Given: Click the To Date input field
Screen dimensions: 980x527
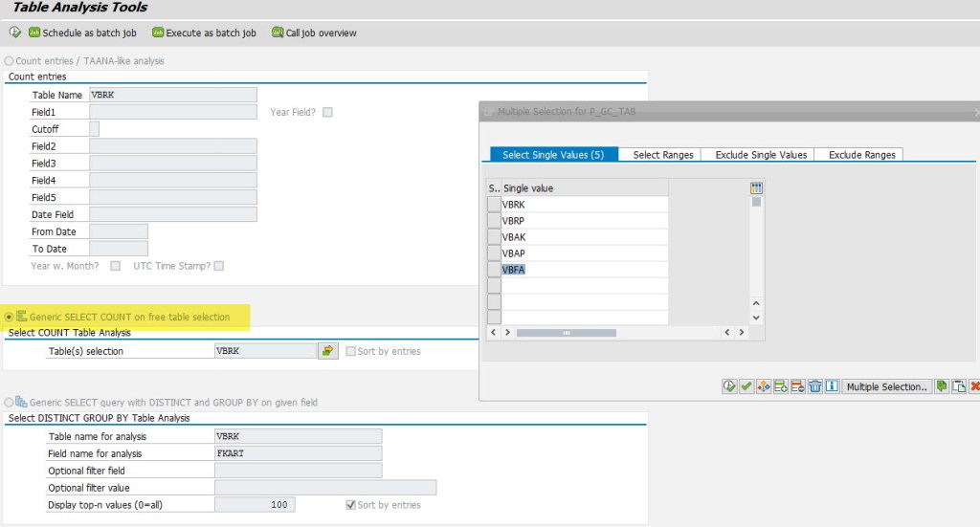Looking at the screenshot, I should 119,249.
